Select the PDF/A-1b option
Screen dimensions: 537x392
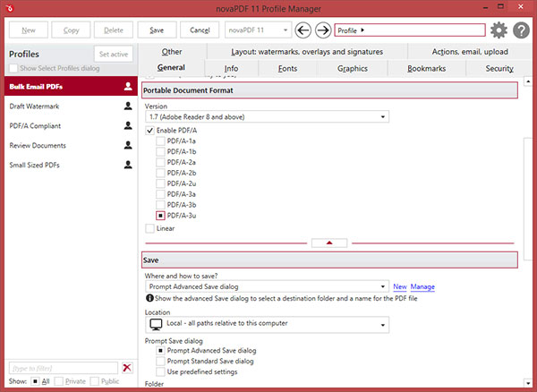click(x=160, y=151)
